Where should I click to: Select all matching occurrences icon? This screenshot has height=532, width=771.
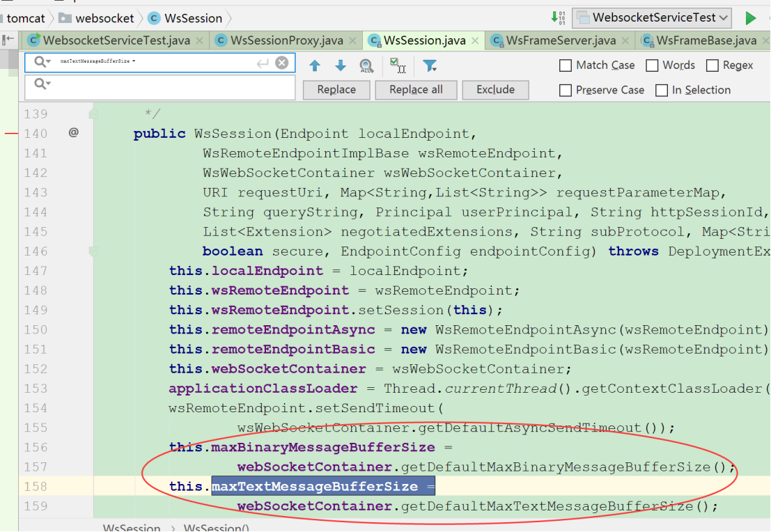398,65
